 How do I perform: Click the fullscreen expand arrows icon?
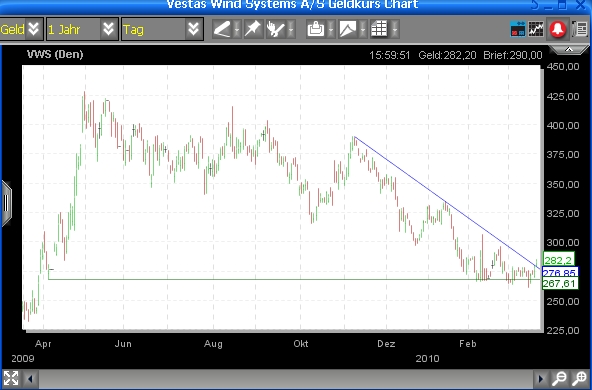(x=11, y=378)
